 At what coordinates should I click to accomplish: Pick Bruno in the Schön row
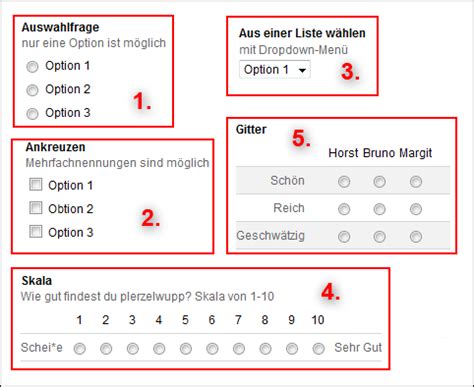(x=379, y=182)
